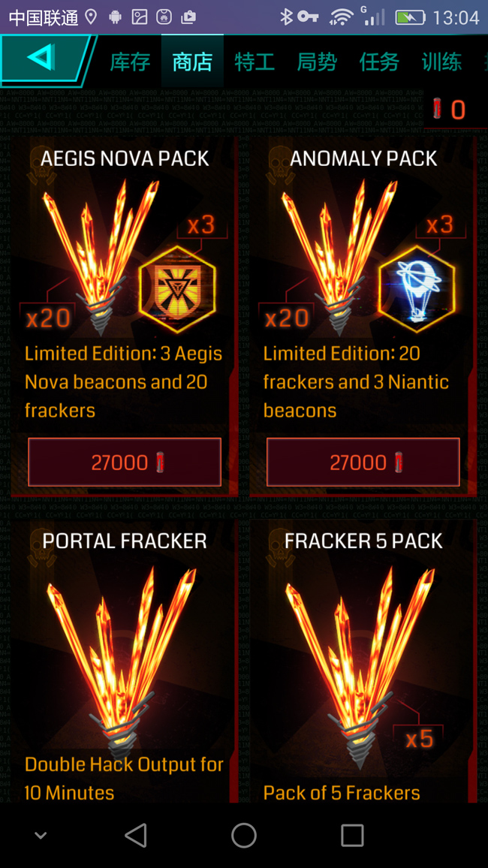The height and width of the screenshot is (868, 488).
Task: Buy Aegis Nova Pack for 27000
Action: coord(125,463)
